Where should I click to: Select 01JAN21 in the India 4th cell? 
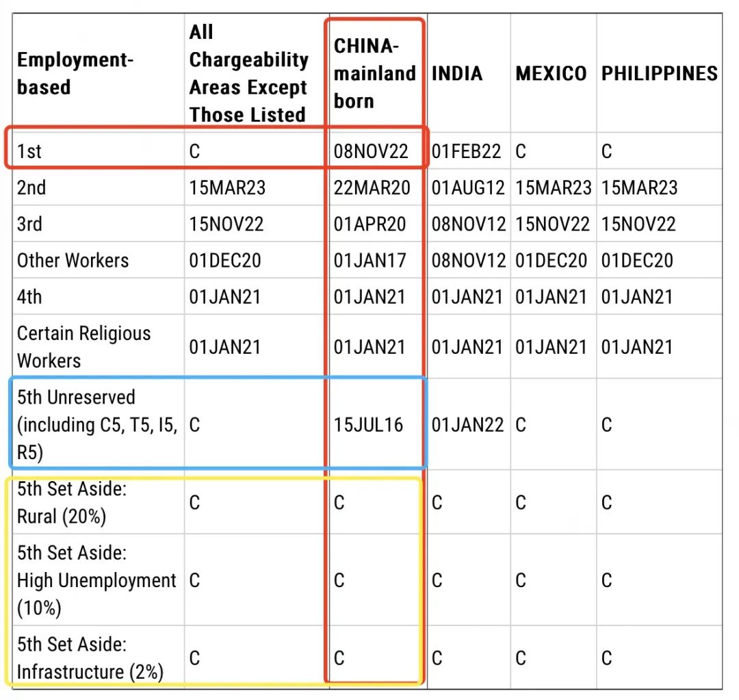pyautogui.click(x=467, y=297)
